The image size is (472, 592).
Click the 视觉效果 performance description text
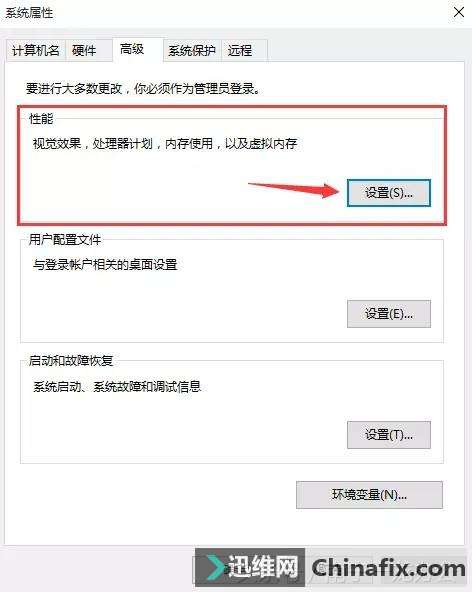click(165, 144)
